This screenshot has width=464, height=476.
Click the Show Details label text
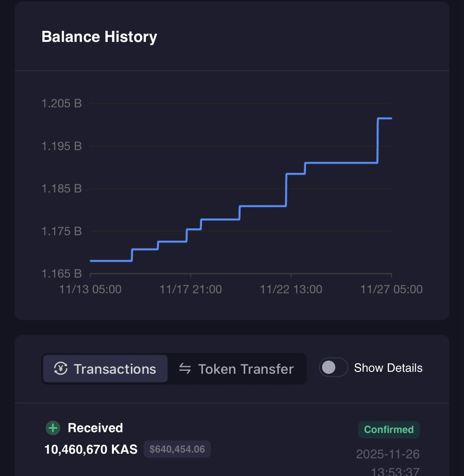[388, 368]
